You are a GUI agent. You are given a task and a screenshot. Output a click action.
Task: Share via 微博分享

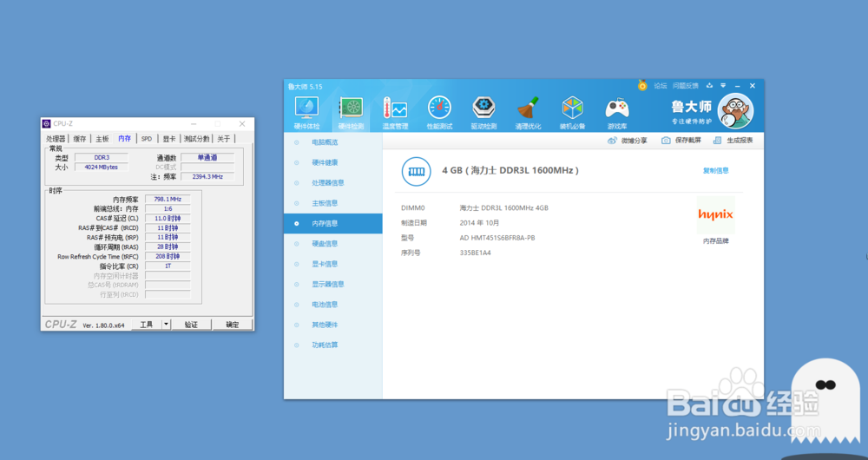click(x=628, y=141)
